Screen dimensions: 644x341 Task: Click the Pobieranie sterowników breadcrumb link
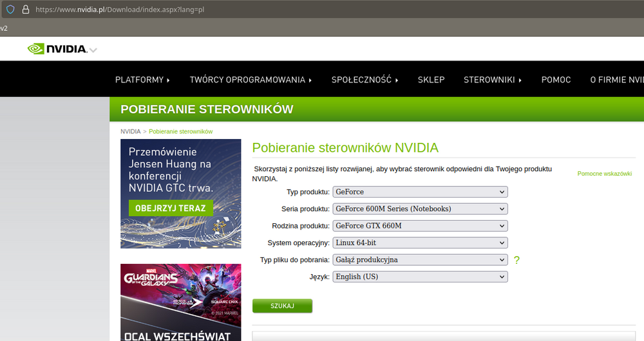tap(181, 131)
